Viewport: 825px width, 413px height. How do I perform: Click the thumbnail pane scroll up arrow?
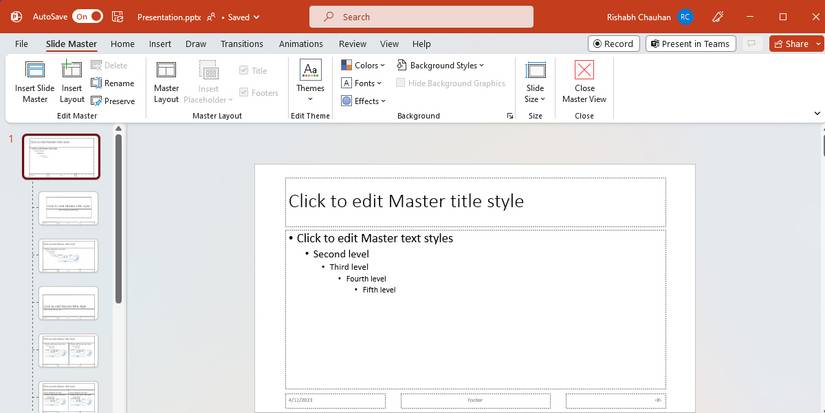point(118,128)
